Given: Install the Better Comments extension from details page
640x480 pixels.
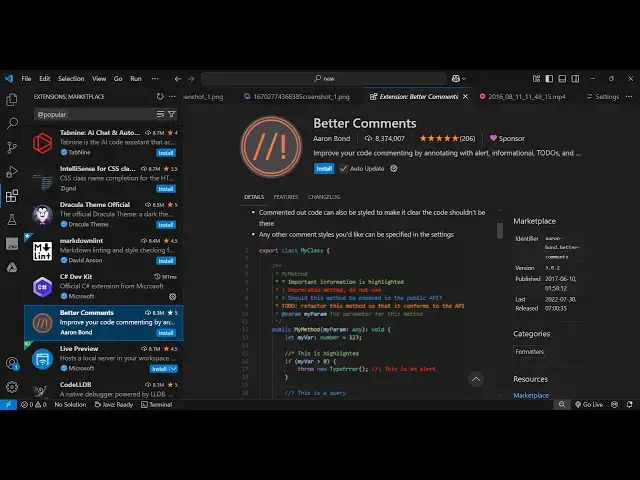Looking at the screenshot, I should pos(324,168).
